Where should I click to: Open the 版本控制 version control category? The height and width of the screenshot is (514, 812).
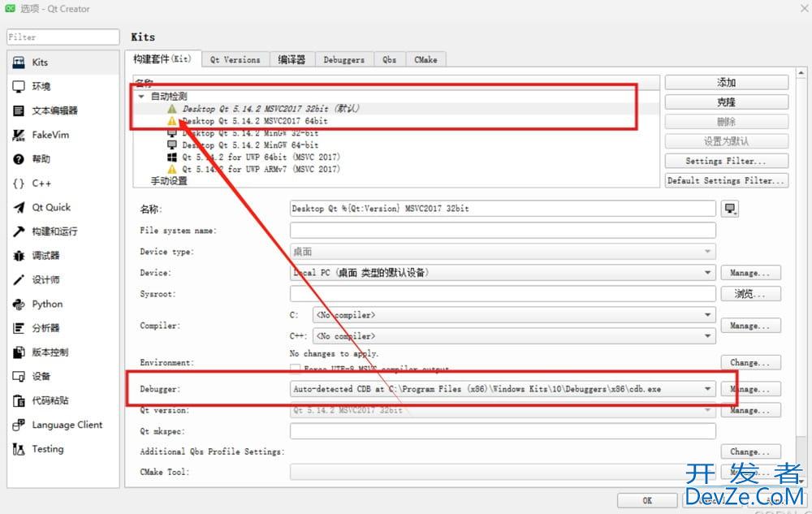point(63,352)
